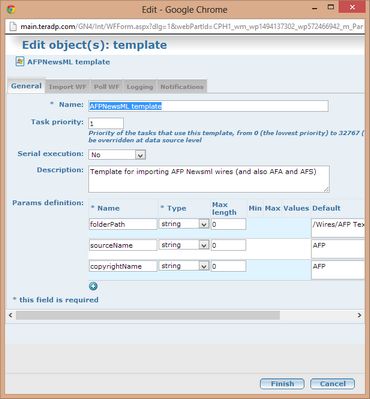Viewport: 370px width, 399px height.
Task: Click the Max length field for copyrightName
Action: (229, 266)
